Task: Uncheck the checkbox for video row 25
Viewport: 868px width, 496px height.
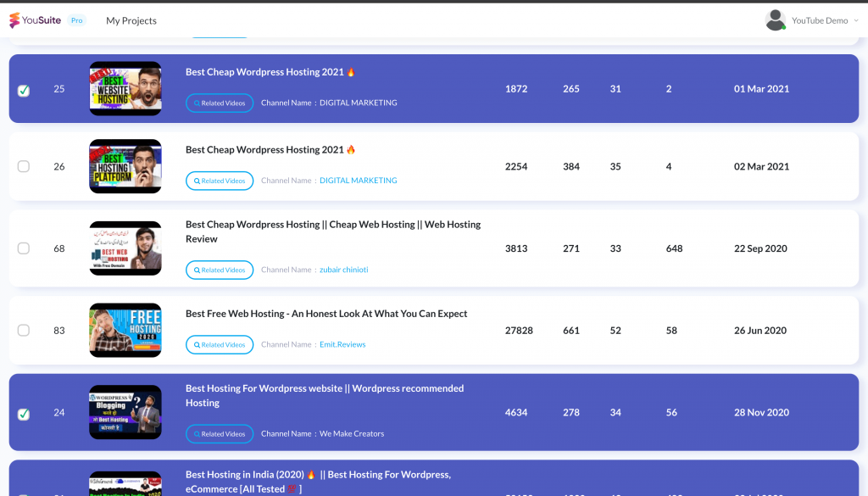Action: pyautogui.click(x=24, y=90)
